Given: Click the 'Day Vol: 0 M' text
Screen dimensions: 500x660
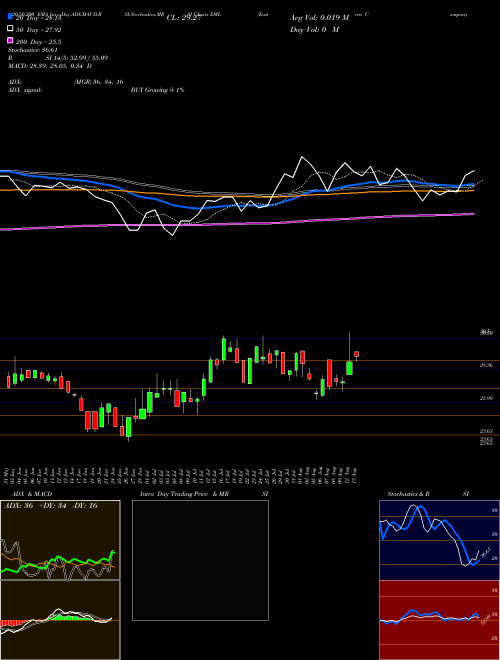Looking at the screenshot, I should [314, 29].
